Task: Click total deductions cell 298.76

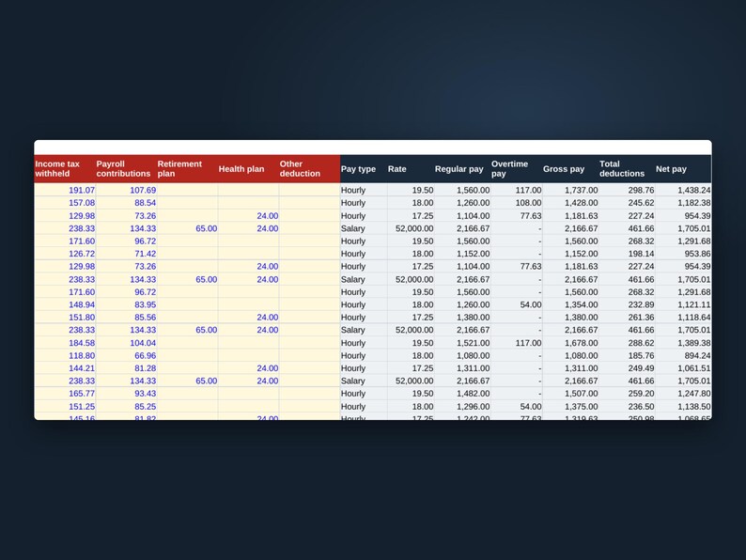Action: [x=627, y=191]
